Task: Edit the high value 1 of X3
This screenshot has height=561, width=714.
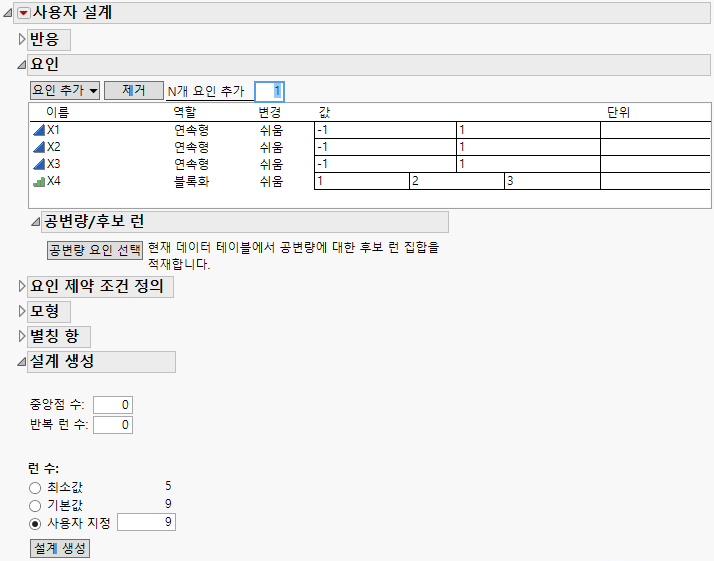Action: tap(528, 164)
